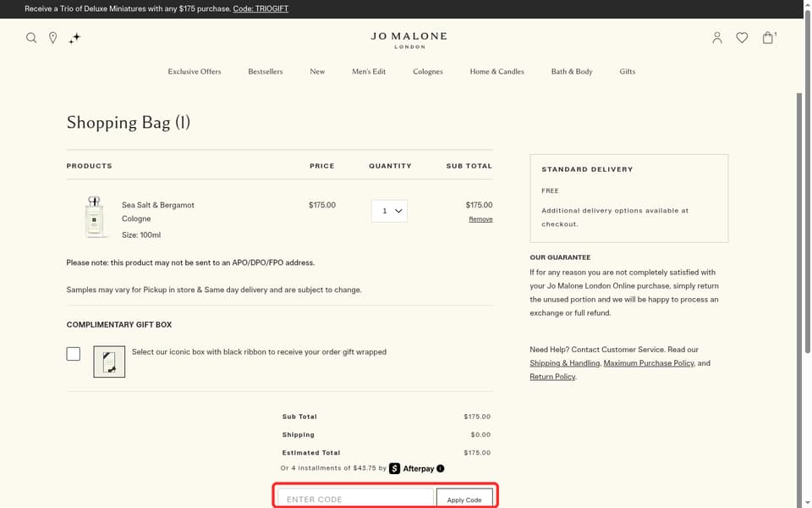Image resolution: width=812 pixels, height=508 pixels.
Task: Open the store locator pin icon
Action: click(x=52, y=38)
